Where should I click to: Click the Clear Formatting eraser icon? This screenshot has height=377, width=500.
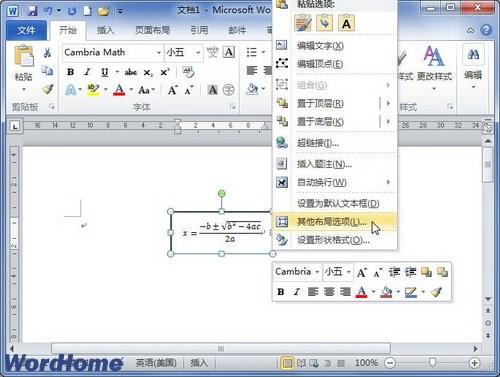pos(188,72)
